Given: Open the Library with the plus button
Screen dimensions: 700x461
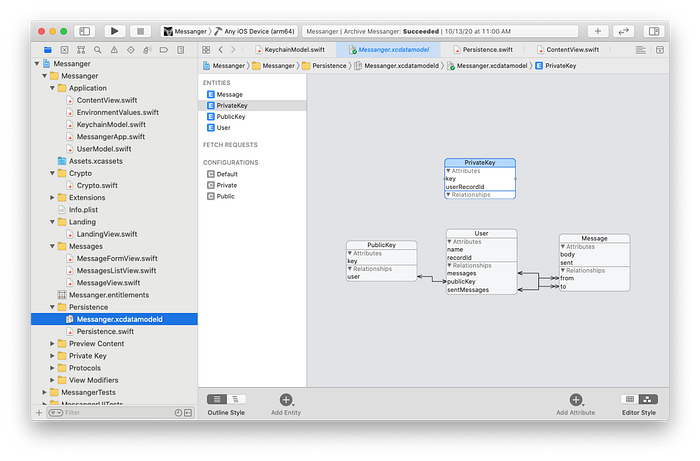Looking at the screenshot, I should [598, 31].
